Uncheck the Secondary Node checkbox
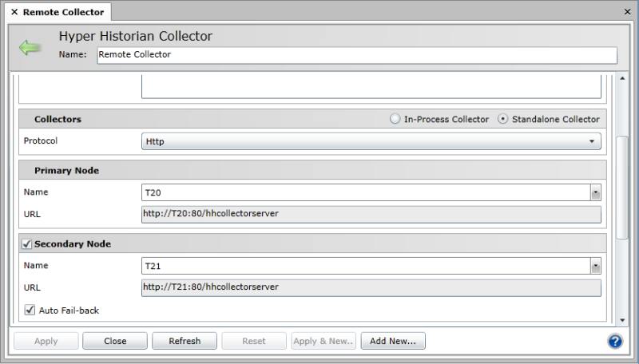Screen dimensions: 639x364 click(x=26, y=243)
